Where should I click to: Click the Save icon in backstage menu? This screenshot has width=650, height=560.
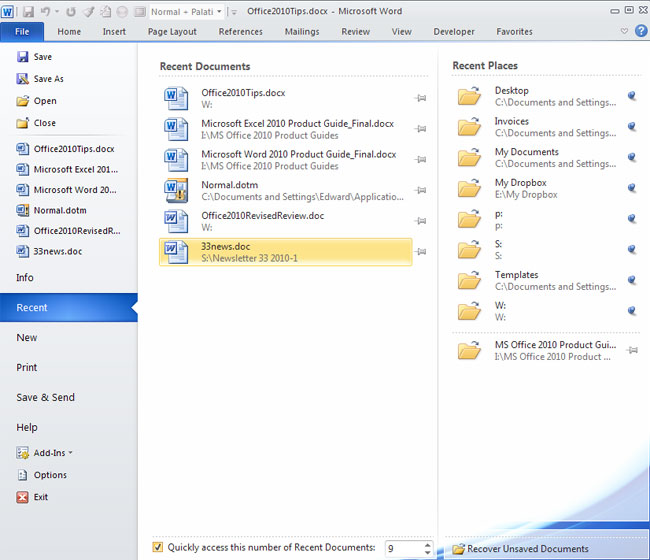click(22, 57)
